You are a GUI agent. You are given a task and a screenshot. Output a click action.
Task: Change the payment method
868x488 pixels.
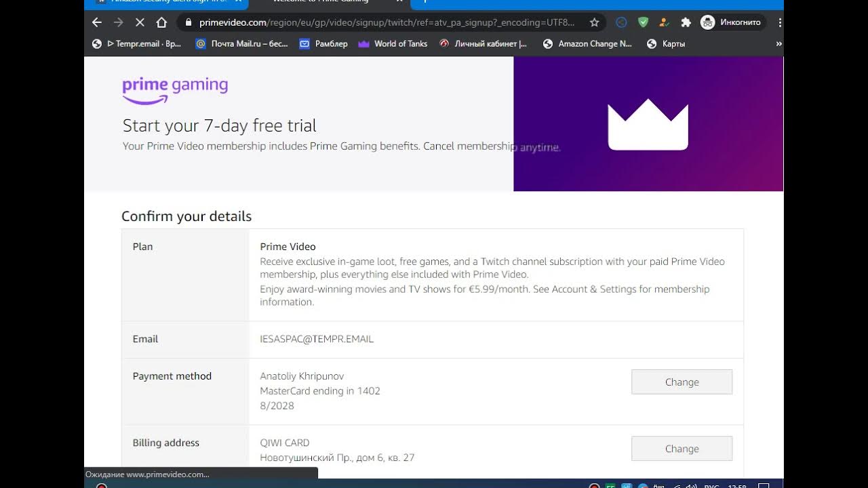tap(682, 382)
